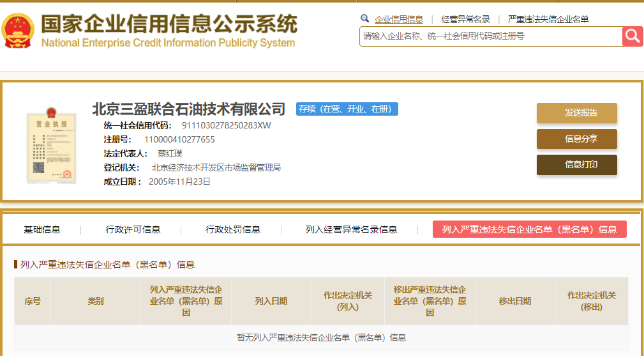Screen dimensions: 644x356
Task: Click the registration number 110000410277655
Action: pyautogui.click(x=179, y=139)
